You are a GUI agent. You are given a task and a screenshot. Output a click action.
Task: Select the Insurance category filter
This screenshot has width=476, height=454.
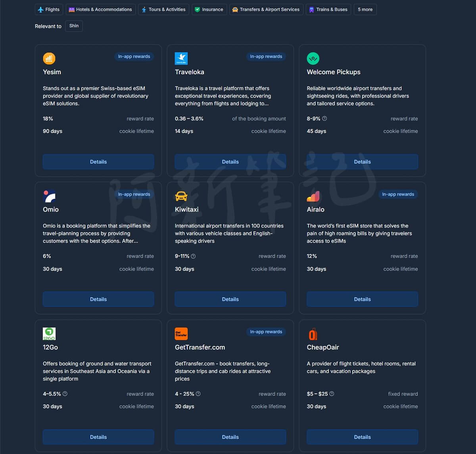coord(209,10)
